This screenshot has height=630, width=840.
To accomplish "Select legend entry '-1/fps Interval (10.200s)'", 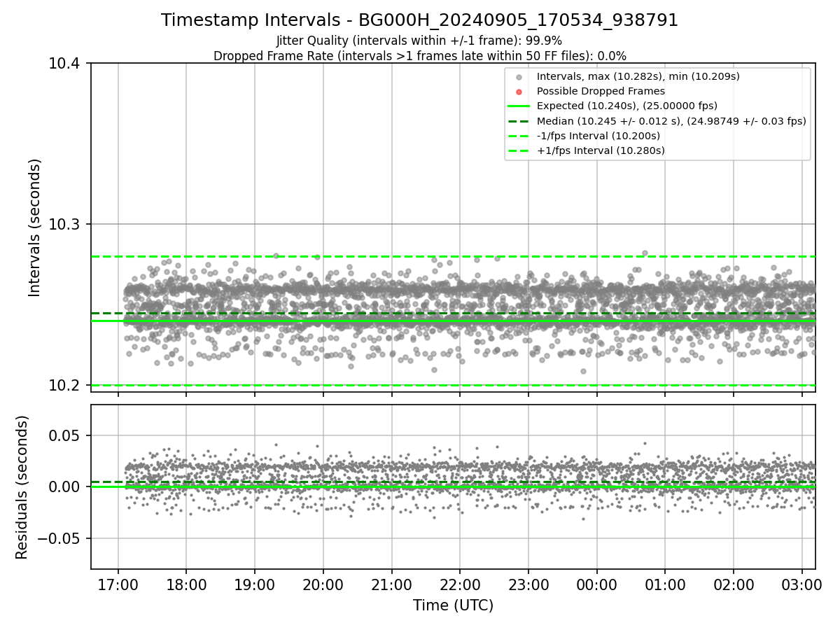I will [598, 136].
